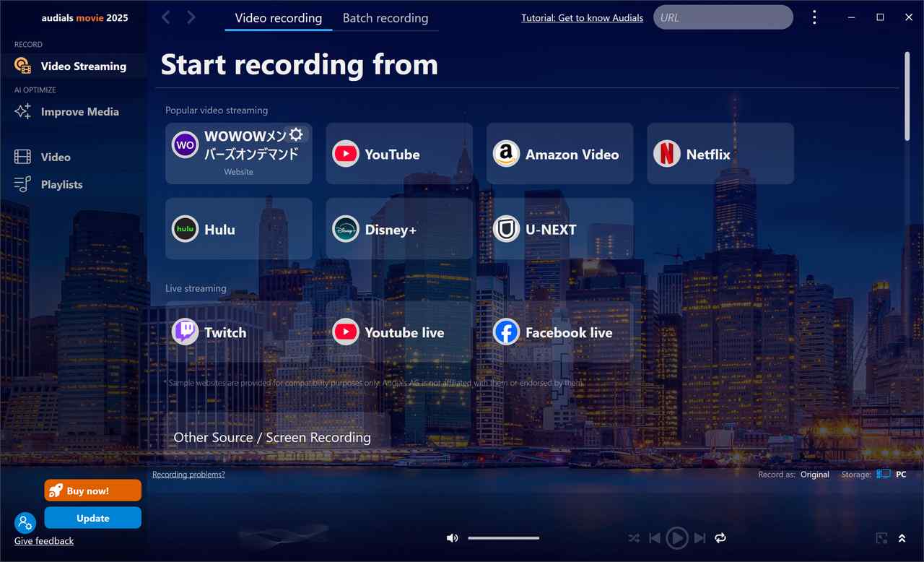Click the "Popular video streaming" label

(x=217, y=111)
